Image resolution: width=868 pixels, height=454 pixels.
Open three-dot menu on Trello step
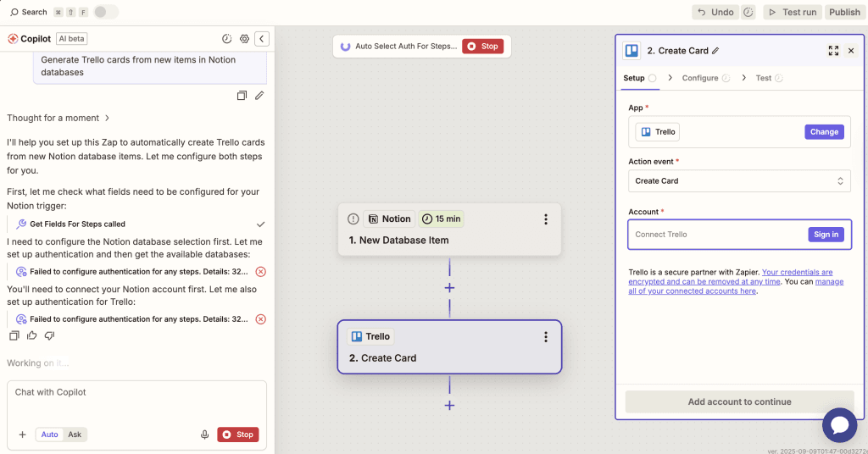[546, 337]
